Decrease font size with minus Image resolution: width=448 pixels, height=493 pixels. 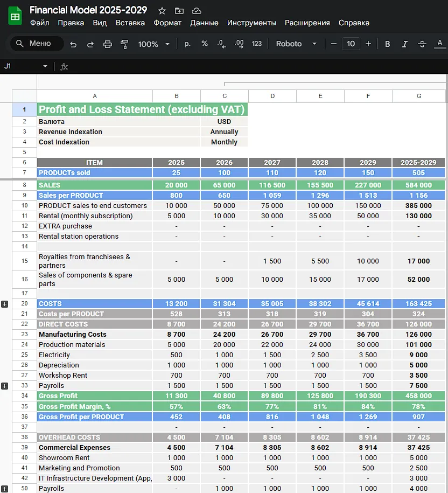pyautogui.click(x=334, y=44)
